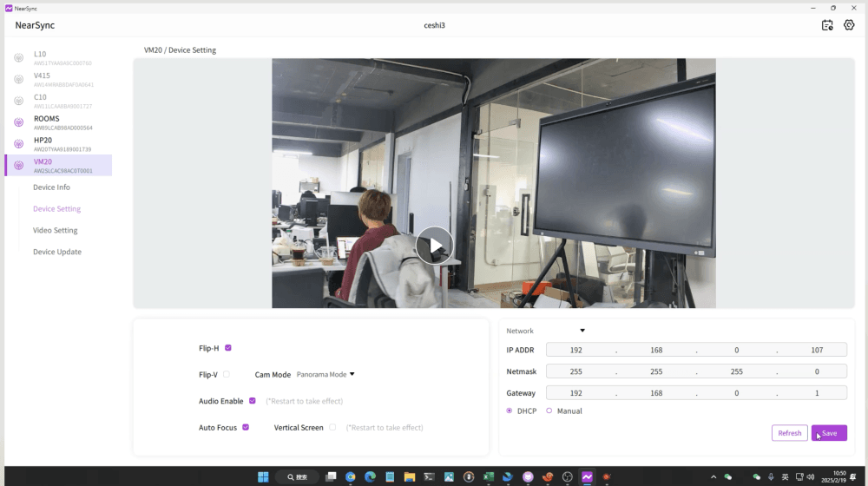Toggle the Auto Focus checkbox

(246, 427)
